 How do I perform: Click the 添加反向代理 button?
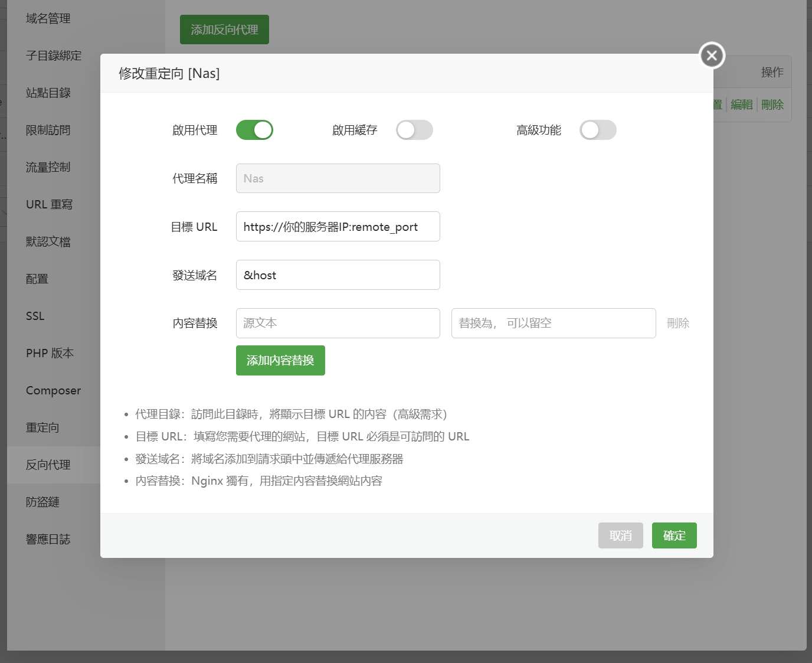click(x=224, y=30)
